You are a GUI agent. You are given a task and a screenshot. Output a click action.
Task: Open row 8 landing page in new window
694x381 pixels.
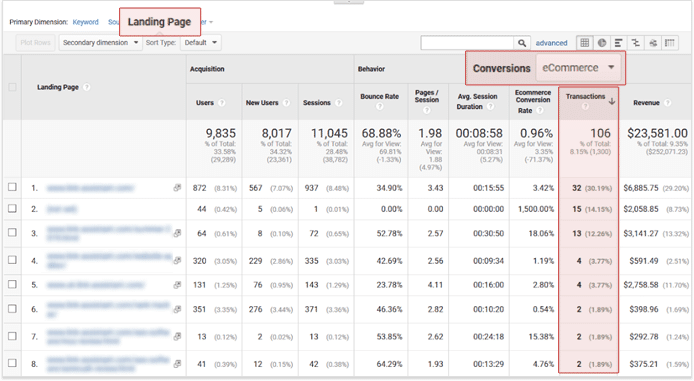click(177, 364)
